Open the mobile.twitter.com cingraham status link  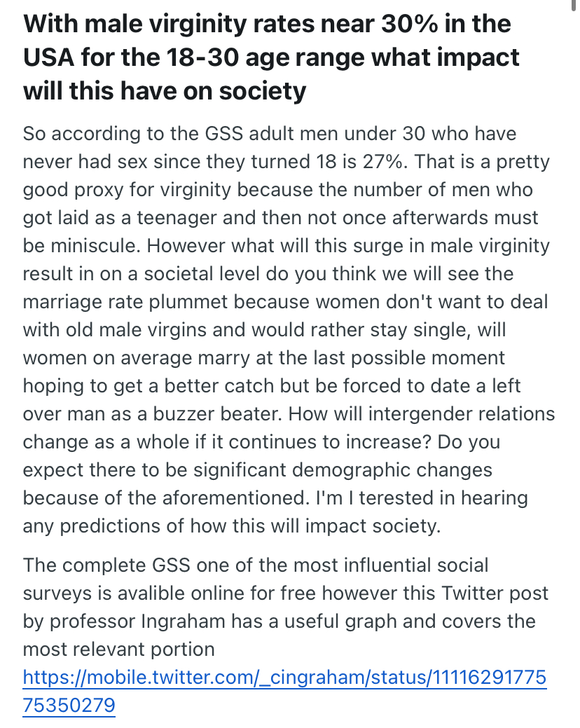coord(284,691)
